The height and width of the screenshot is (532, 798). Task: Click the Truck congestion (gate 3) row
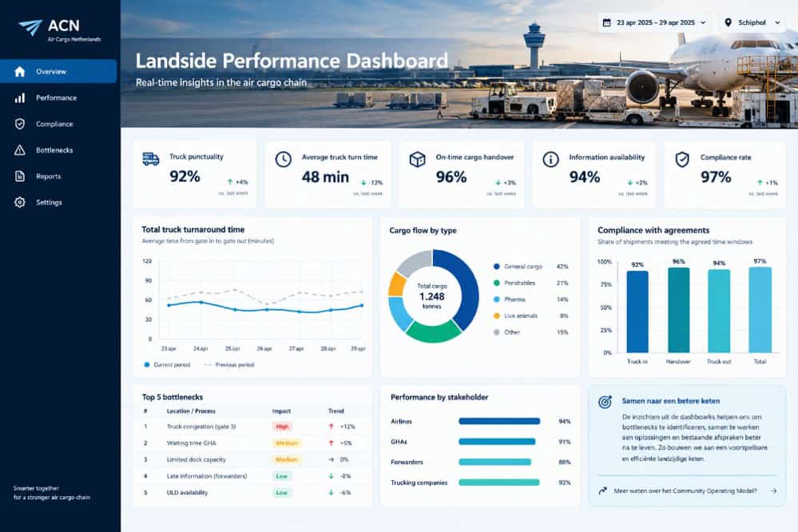tap(252, 427)
